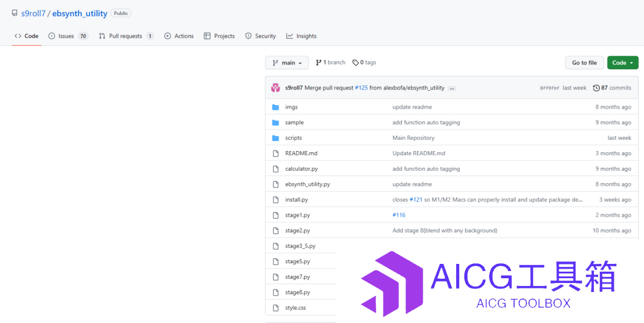
Task: Open the stage8.py file
Action: pos(298,292)
